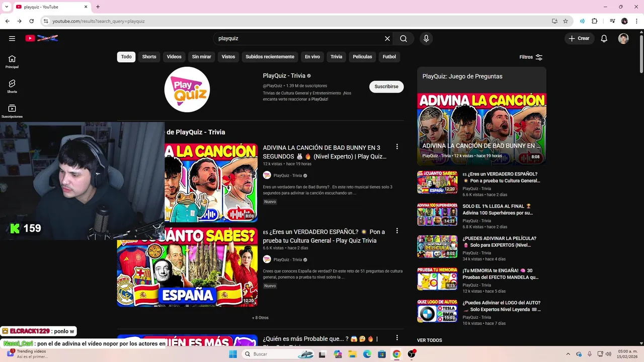Open the YouTube account avatar menu

click(623, 38)
